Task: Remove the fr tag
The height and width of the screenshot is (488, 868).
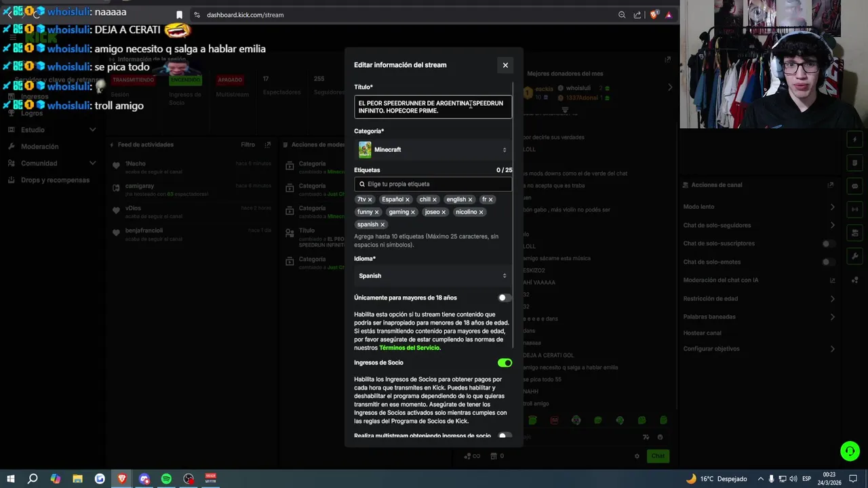Action: [490, 200]
